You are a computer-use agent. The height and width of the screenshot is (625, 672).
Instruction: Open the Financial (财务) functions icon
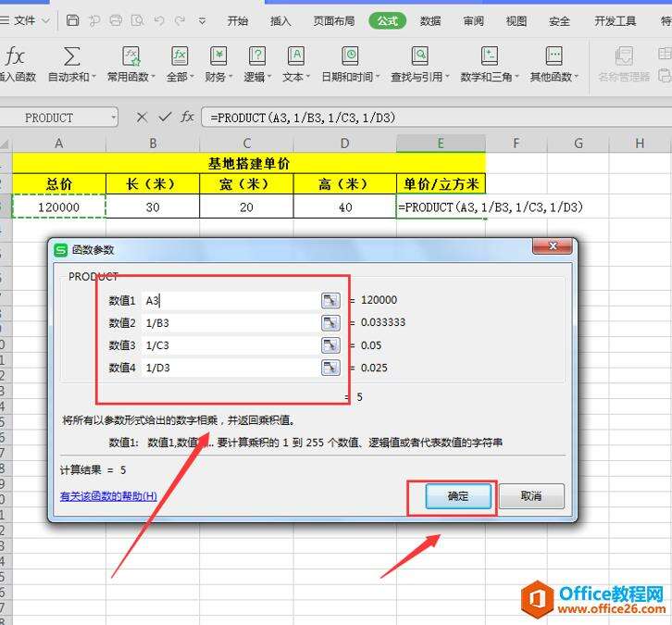pyautogui.click(x=218, y=56)
